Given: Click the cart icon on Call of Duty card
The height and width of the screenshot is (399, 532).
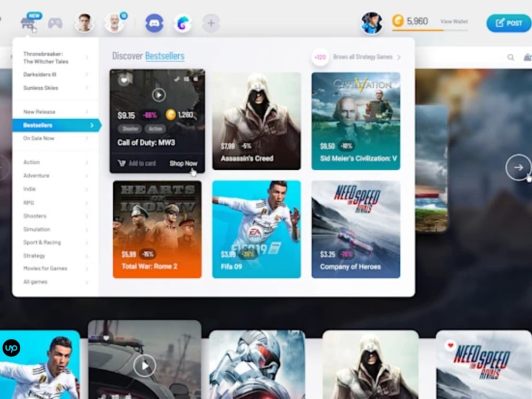Looking at the screenshot, I should point(121,163).
